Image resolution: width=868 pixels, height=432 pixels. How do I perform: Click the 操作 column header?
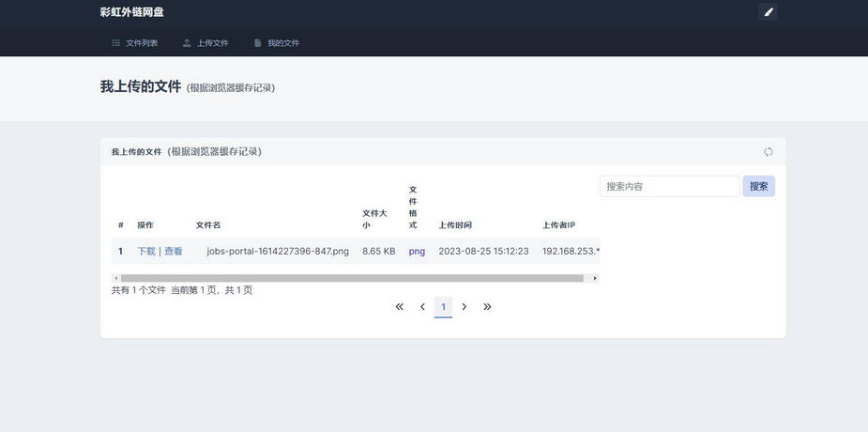[145, 224]
